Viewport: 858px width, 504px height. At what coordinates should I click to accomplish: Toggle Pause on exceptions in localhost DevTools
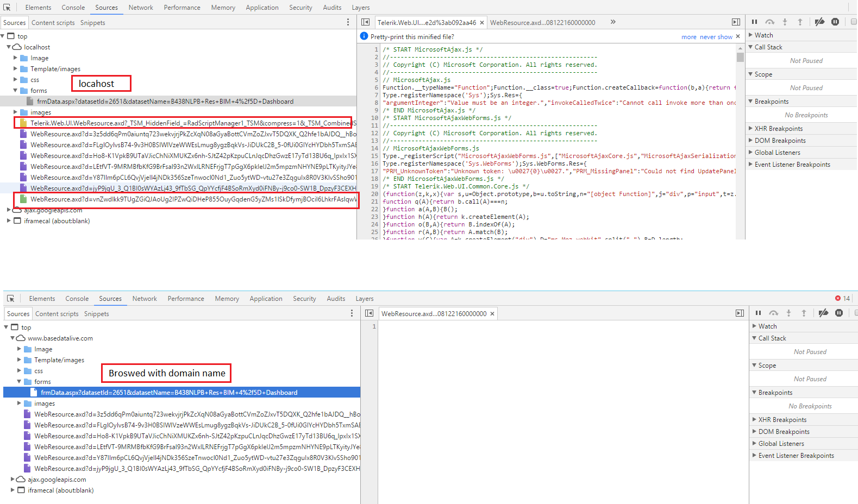pyautogui.click(x=835, y=22)
